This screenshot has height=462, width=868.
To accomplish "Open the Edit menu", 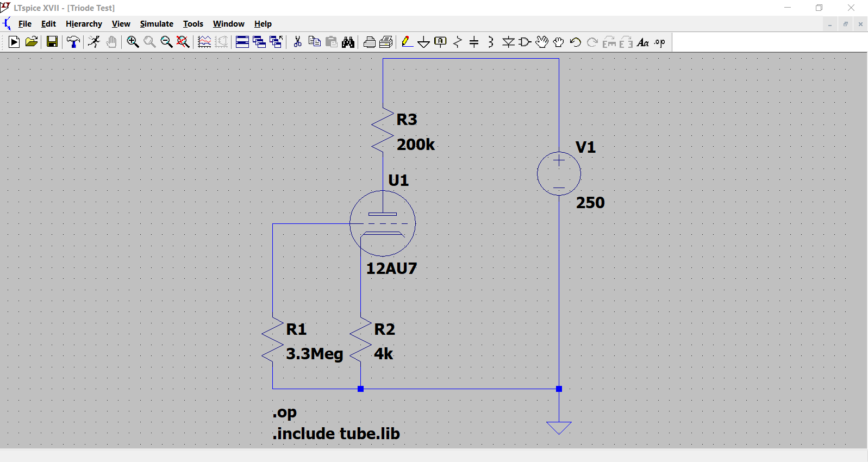I will pyautogui.click(x=48, y=24).
